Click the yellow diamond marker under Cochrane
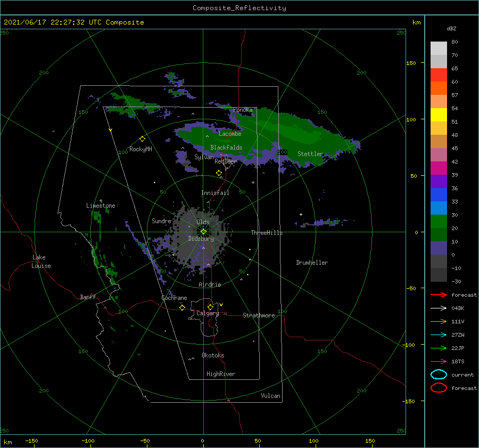Image resolution: width=479 pixels, height=448 pixels. (x=182, y=307)
